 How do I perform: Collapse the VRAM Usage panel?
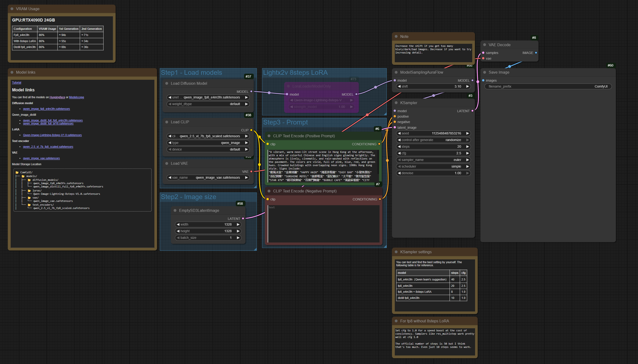(x=12, y=9)
